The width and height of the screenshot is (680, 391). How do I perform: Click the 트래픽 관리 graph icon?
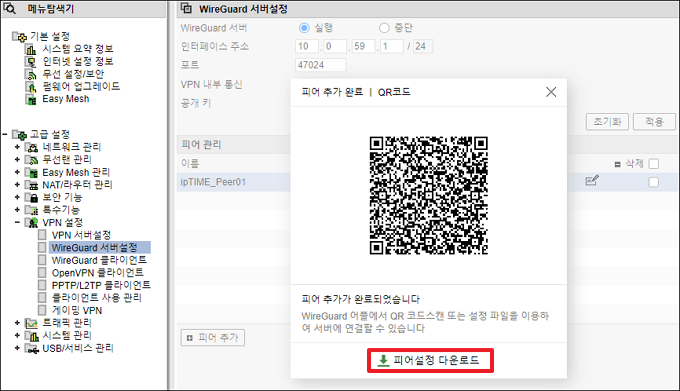click(32, 323)
